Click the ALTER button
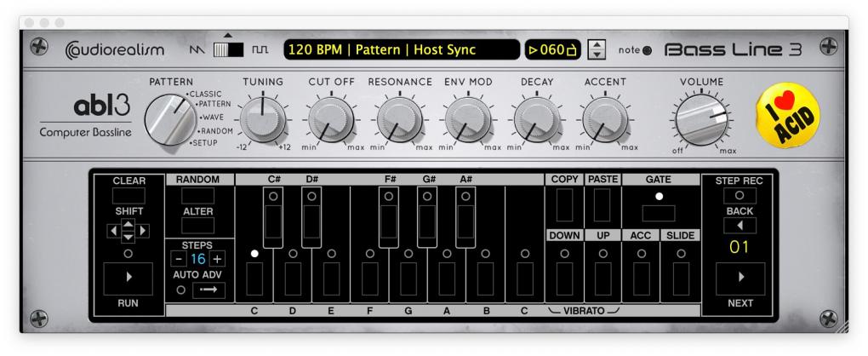Viewport: 868px width, 356px height. click(198, 226)
